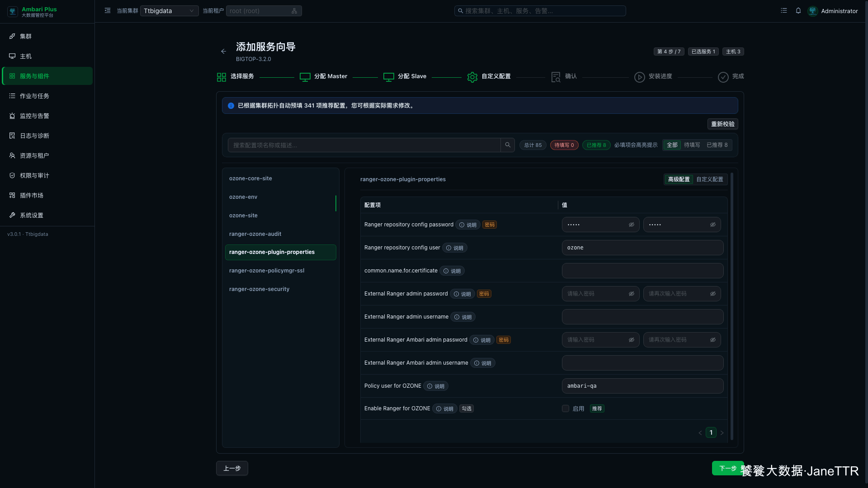868x488 pixels.
Task: Focus the 搜索配置项名称或描述 search box
Action: coord(364,145)
